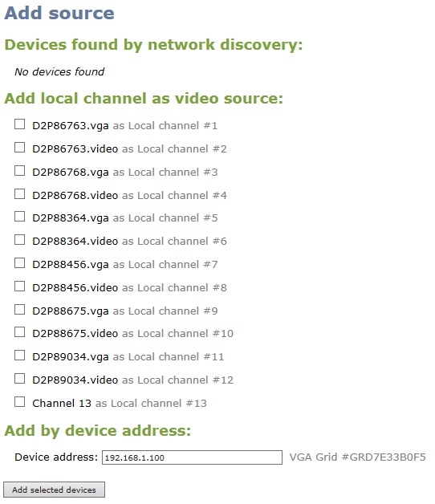
Task: Tick the D2P86768.vga channel #3 checkbox
Action: point(19,171)
